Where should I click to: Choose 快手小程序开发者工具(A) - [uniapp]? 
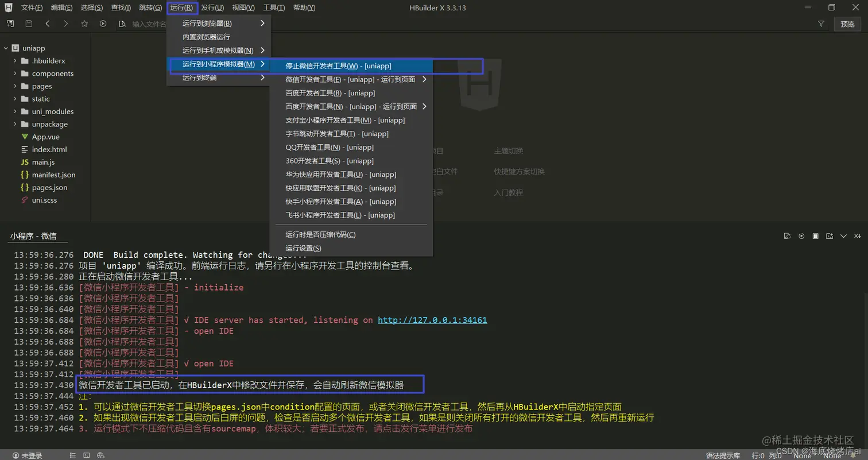[351, 202]
